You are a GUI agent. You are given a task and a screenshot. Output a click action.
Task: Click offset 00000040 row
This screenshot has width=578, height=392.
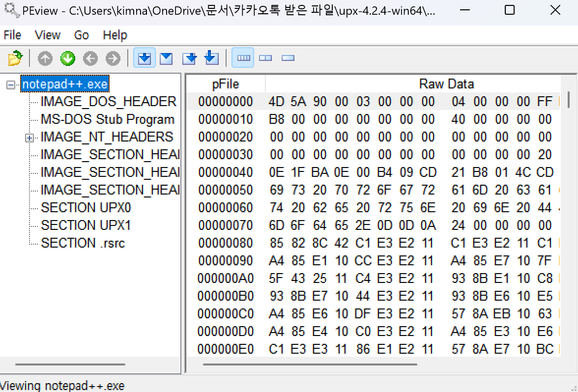tap(373, 172)
